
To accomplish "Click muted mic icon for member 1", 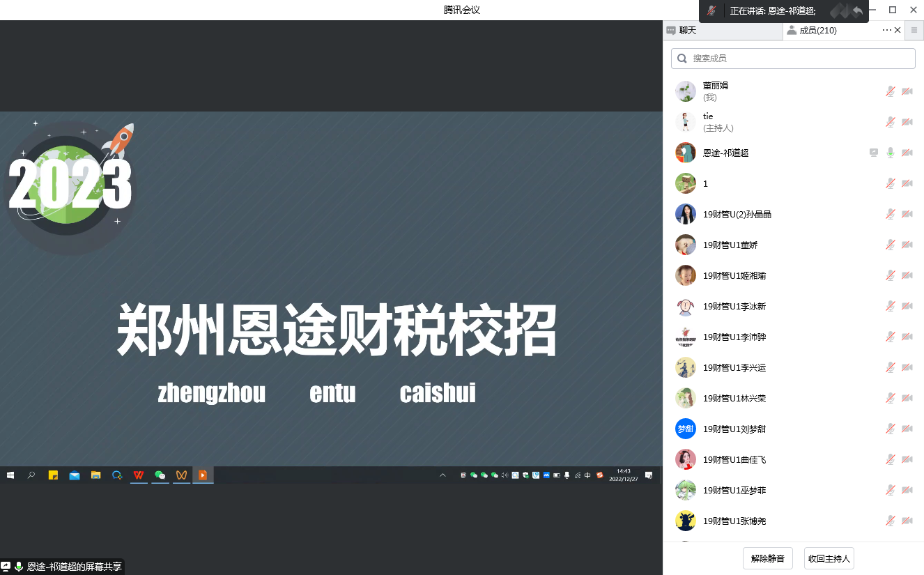I will click(x=890, y=183).
